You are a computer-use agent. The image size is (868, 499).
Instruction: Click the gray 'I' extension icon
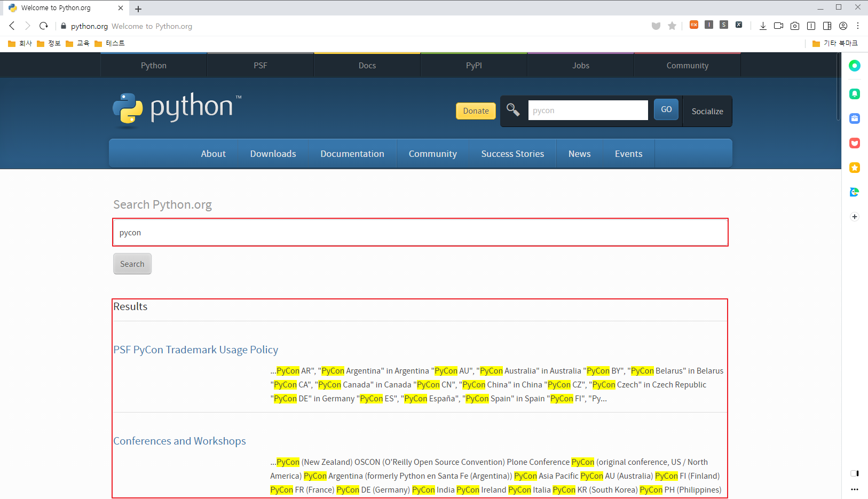(709, 25)
